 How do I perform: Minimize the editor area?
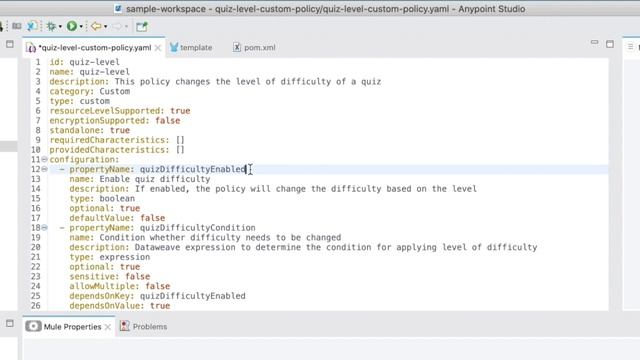click(594, 42)
